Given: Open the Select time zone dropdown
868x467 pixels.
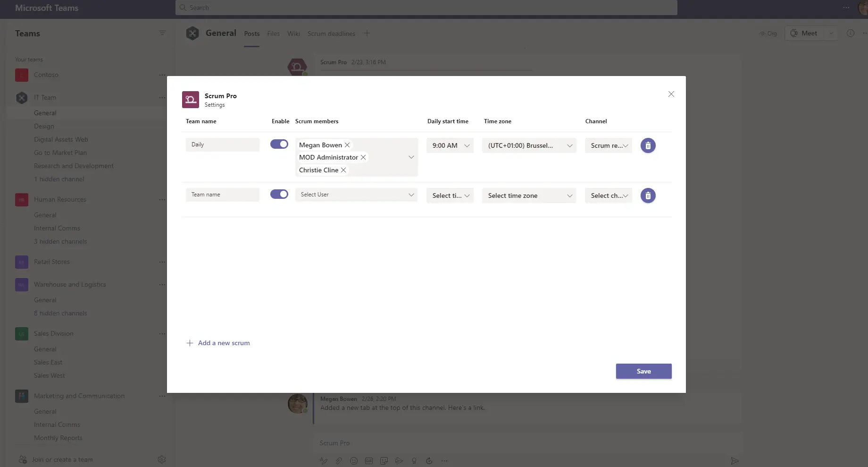Looking at the screenshot, I should tap(529, 195).
